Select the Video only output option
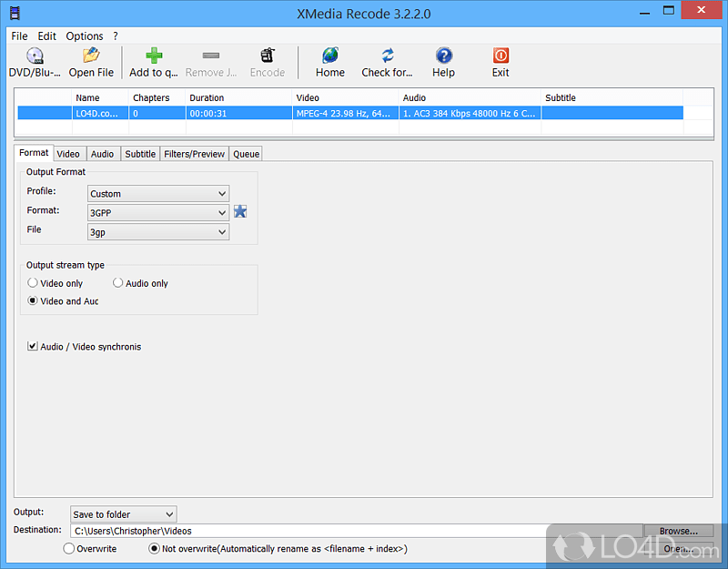The image size is (728, 569). coord(32,282)
